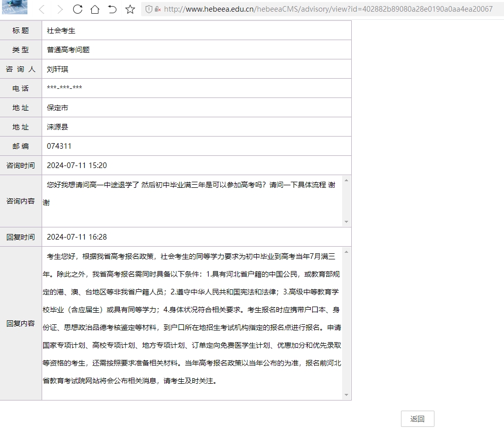504x434 pixels.
Task: Select the title value 社会考生
Action: pyautogui.click(x=61, y=30)
